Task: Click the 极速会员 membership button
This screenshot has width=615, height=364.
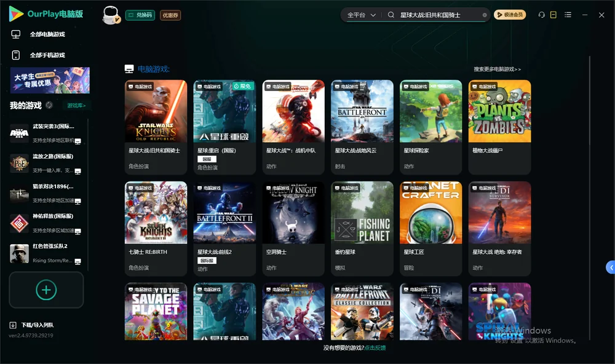Action: pos(509,15)
